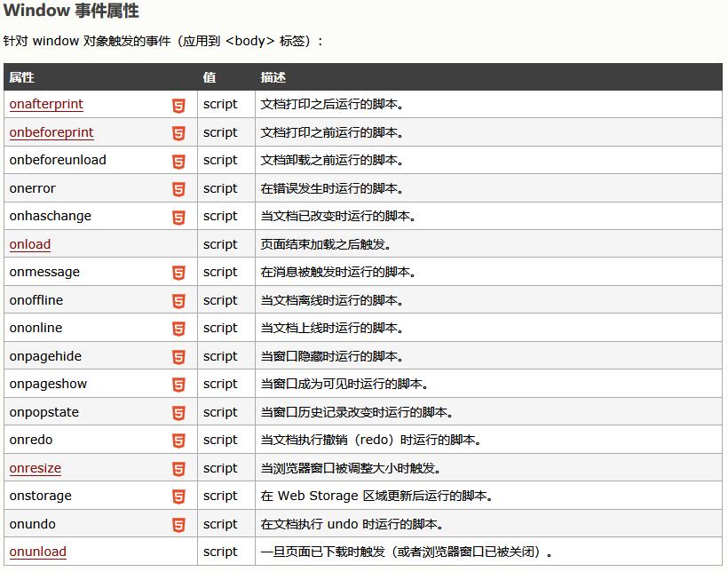Click script value in onerror row
This screenshot has width=728, height=572.
pos(220,188)
